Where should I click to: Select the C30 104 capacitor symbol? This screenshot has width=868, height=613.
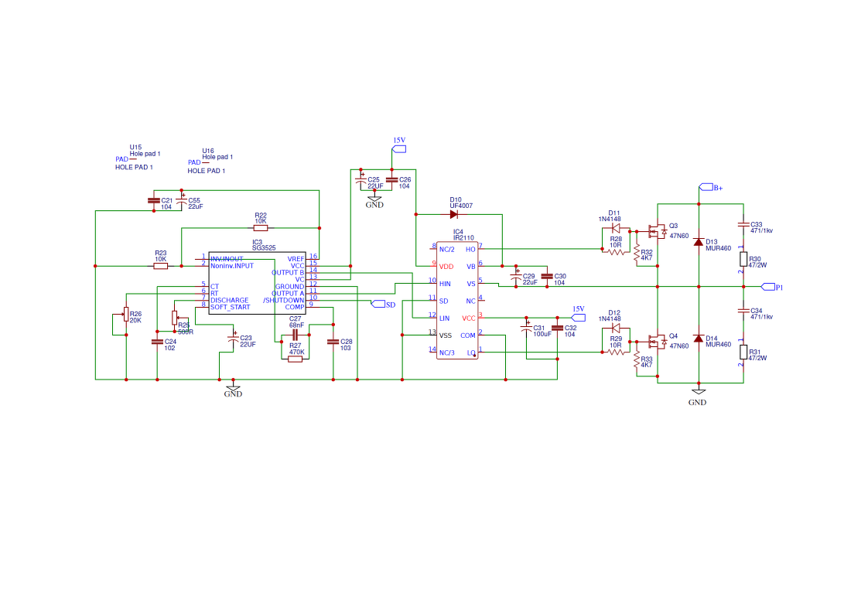547,276
